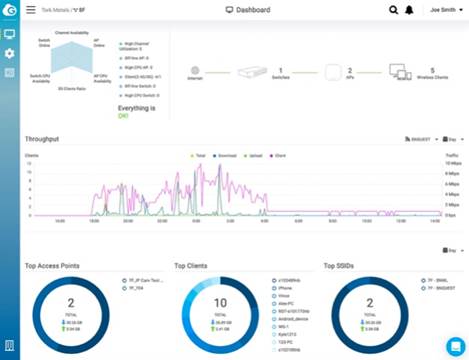
Task: Click the wireless clients devices icon
Action: (400, 72)
